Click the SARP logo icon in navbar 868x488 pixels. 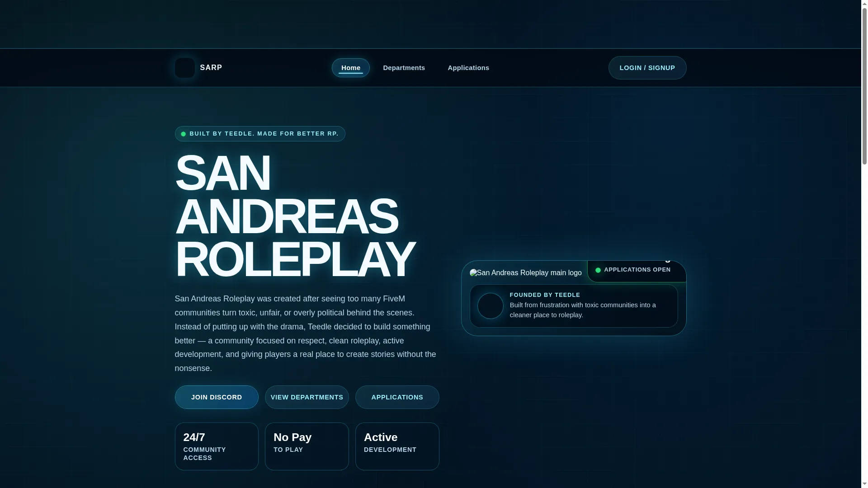click(184, 68)
